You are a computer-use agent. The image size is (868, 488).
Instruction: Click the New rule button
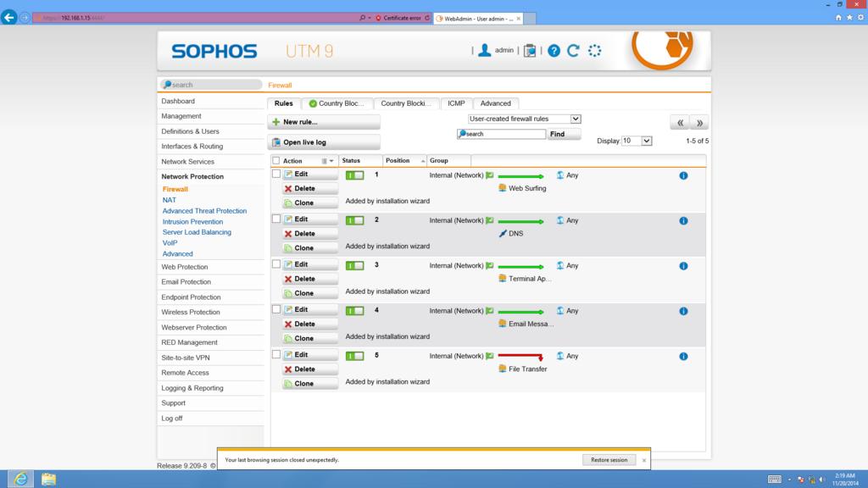(324, 122)
